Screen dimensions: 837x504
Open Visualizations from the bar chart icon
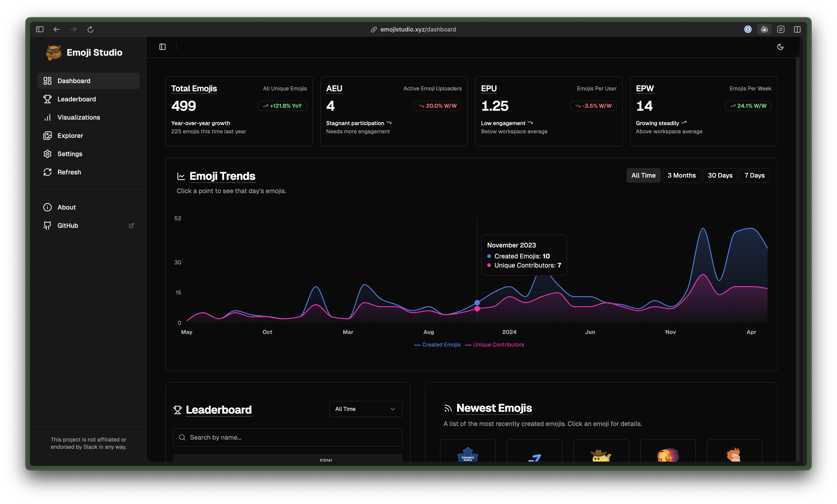[47, 118]
